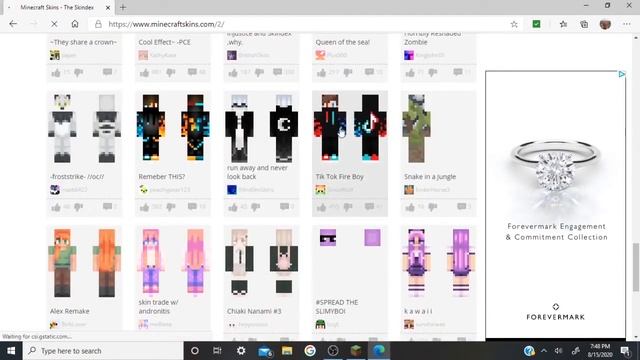640x360 pixels.
Task: Open File Explorer on the taskbar
Action: [x=287, y=351]
